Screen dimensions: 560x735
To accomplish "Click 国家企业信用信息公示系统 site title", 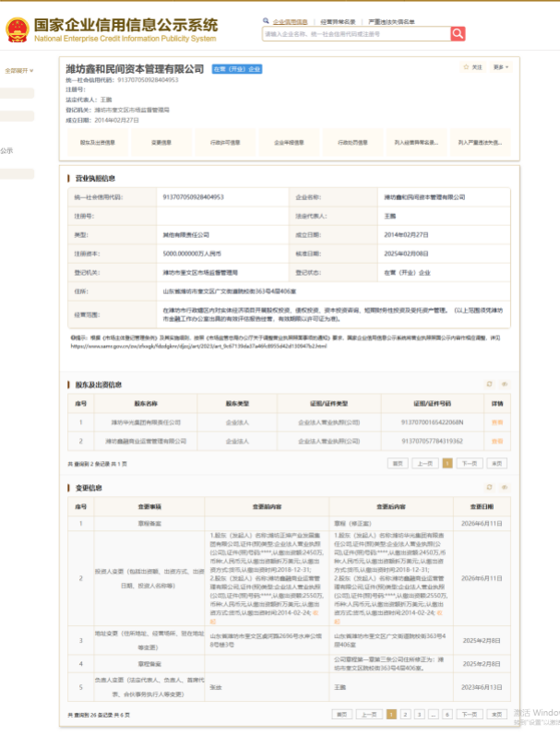I will [125, 25].
